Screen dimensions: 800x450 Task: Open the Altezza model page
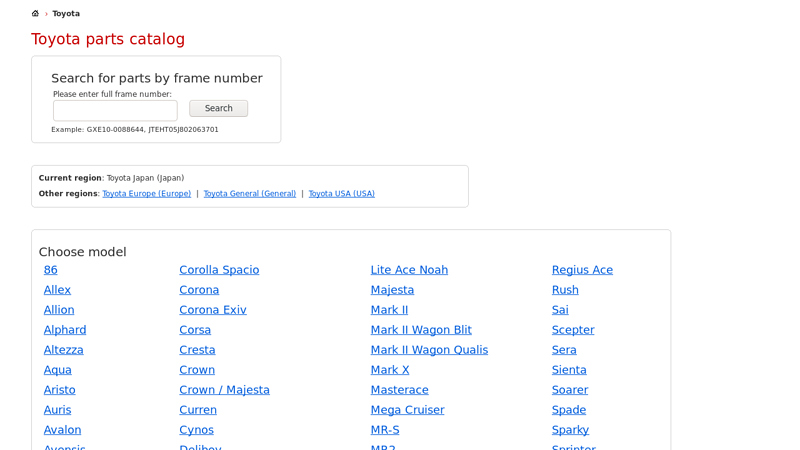pos(63,349)
